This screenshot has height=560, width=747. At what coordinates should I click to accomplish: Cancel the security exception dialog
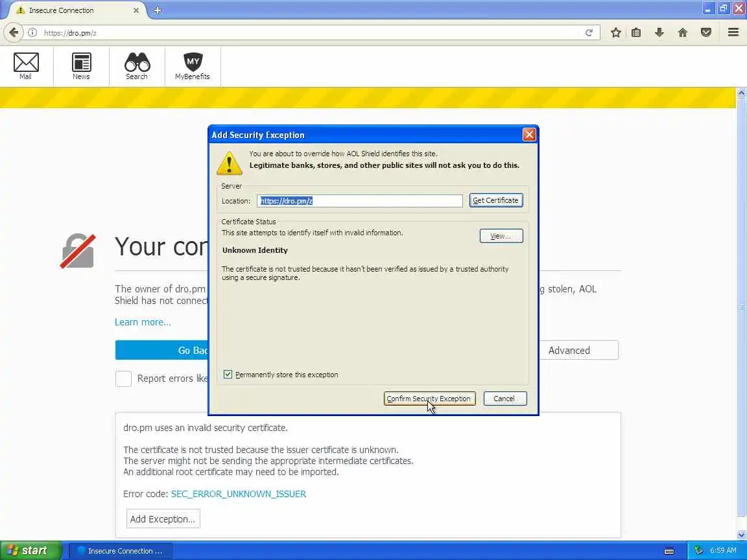[x=505, y=399]
